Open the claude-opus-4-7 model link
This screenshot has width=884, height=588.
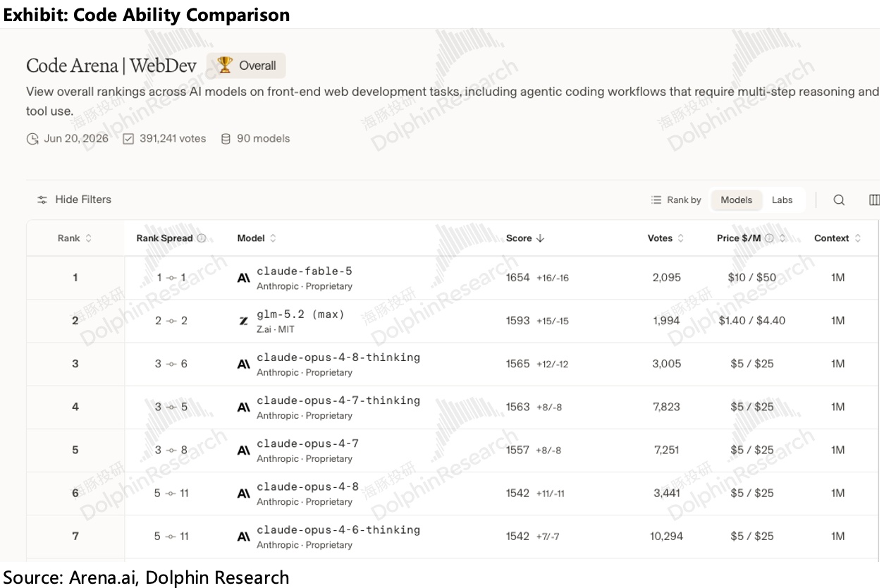tap(307, 443)
